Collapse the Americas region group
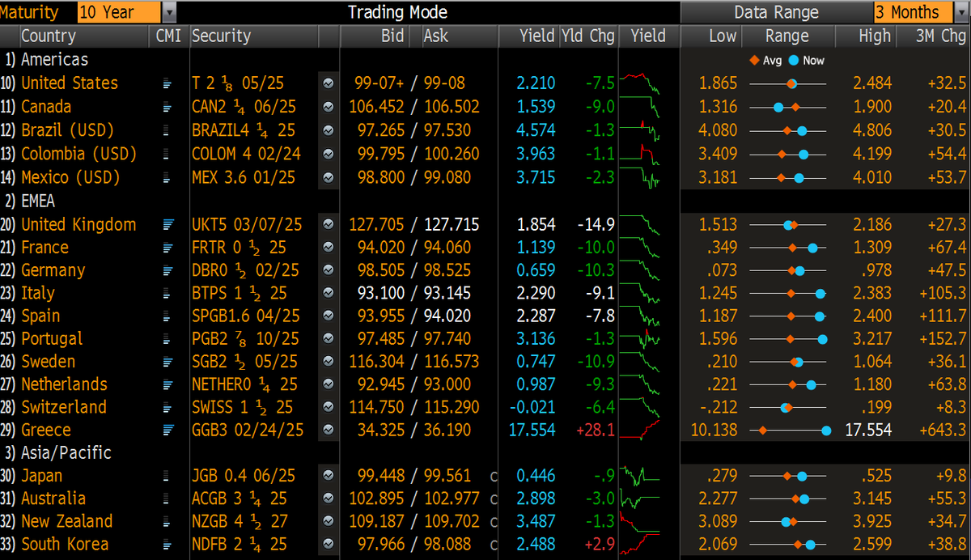971x560 pixels. point(47,59)
